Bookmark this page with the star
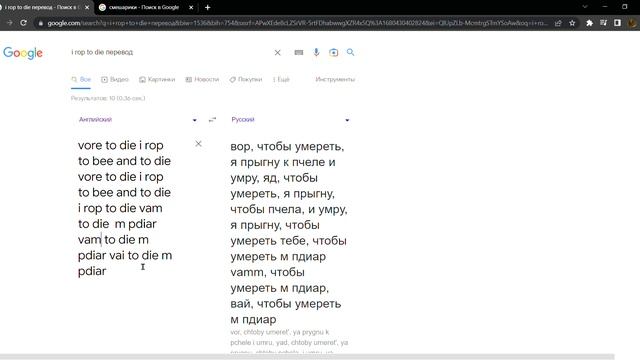This screenshot has width=640, height=360. pyautogui.click(x=572, y=23)
